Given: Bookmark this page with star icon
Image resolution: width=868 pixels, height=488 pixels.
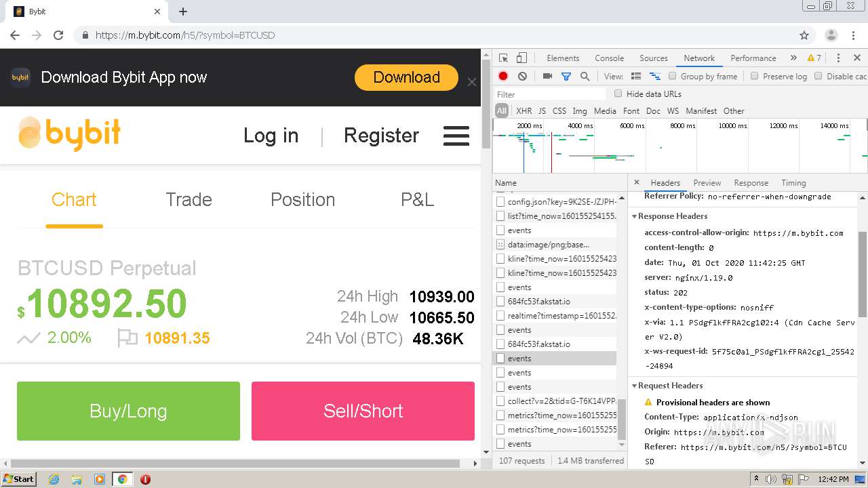Looking at the screenshot, I should (x=804, y=35).
